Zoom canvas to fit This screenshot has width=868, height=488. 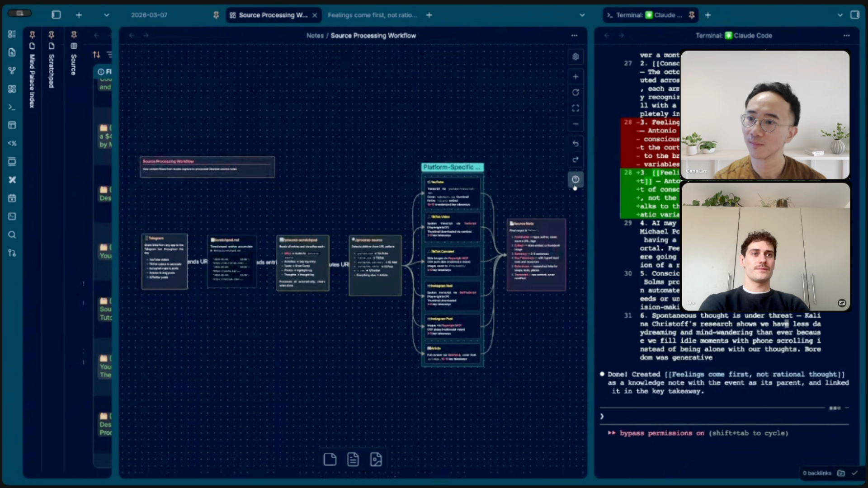click(576, 108)
